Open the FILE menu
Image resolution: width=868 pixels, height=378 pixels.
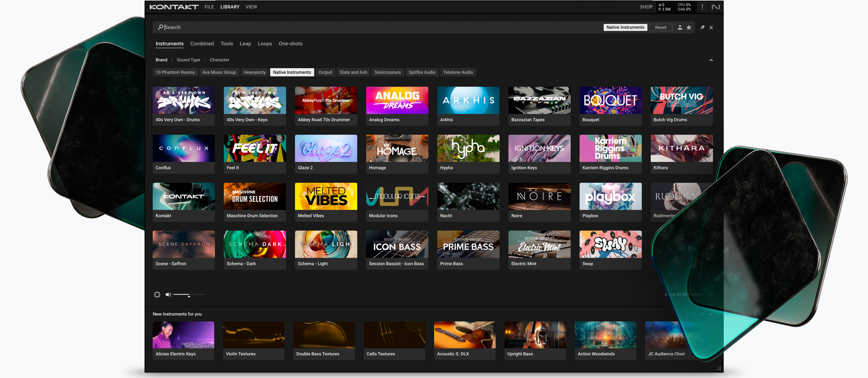(209, 7)
